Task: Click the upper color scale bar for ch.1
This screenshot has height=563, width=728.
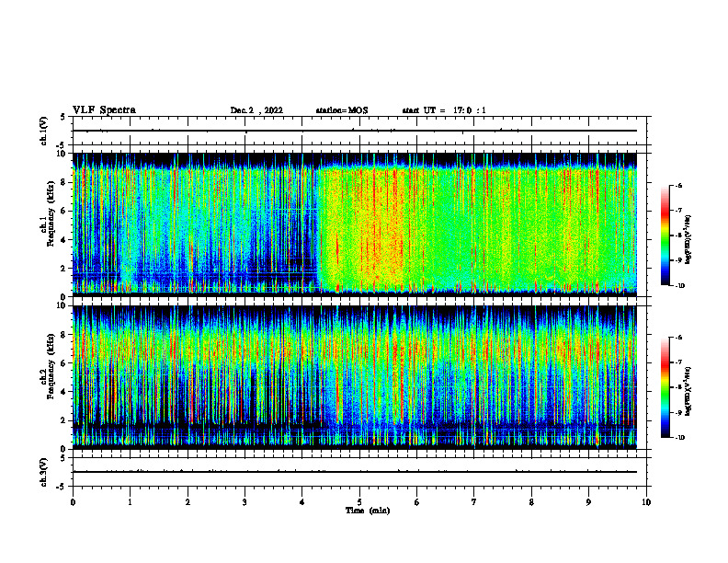Action: (665, 236)
